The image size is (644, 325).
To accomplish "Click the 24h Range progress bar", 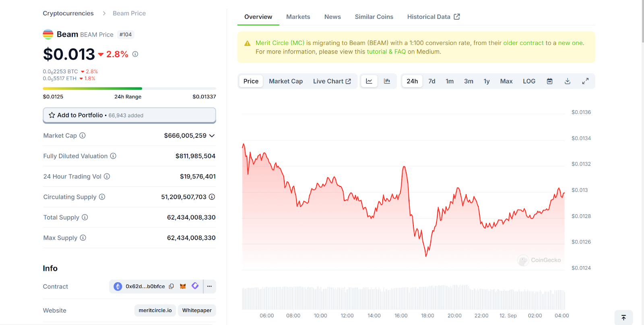I will tap(130, 89).
